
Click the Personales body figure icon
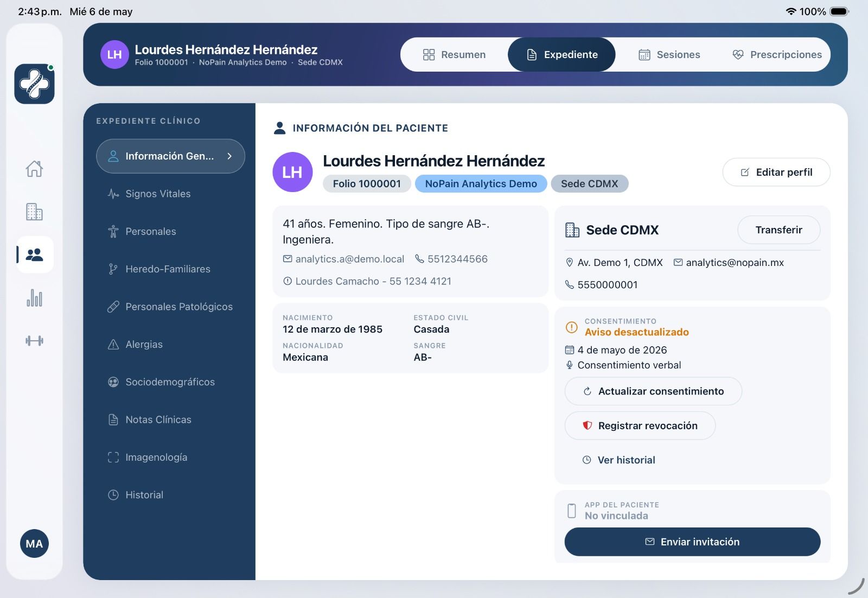113,232
